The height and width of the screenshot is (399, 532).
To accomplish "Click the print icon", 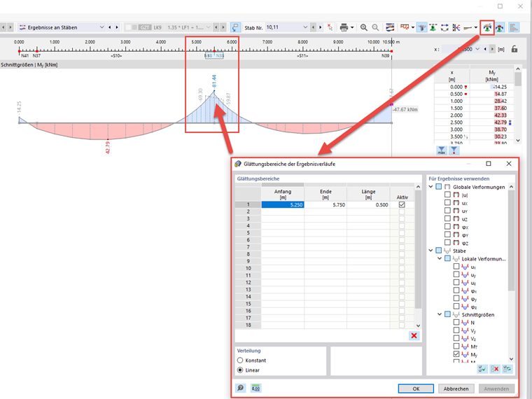I will coord(344,27).
